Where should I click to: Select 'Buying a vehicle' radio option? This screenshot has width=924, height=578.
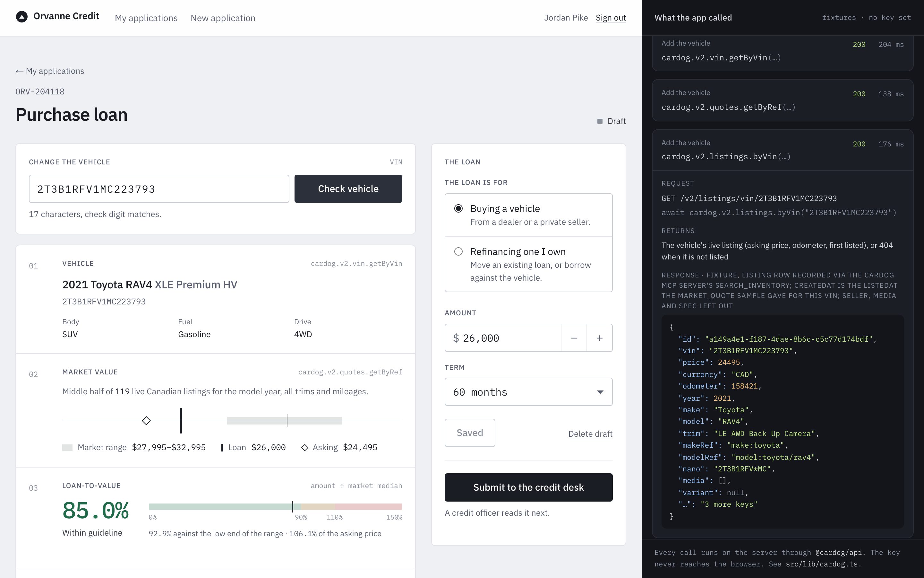pyautogui.click(x=528, y=215)
